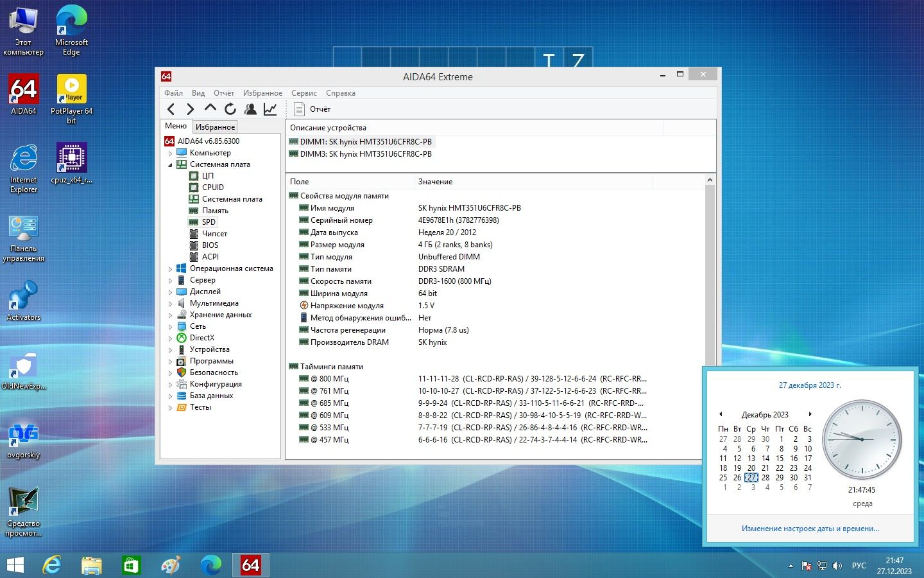This screenshot has width=924, height=578.
Task: Go up one level with the Up arrow
Action: click(x=210, y=109)
